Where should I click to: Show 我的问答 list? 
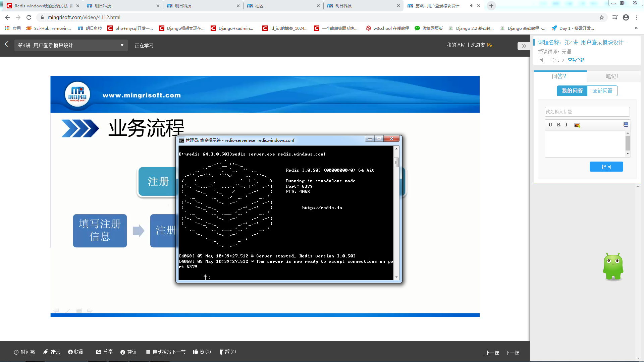coord(572,91)
